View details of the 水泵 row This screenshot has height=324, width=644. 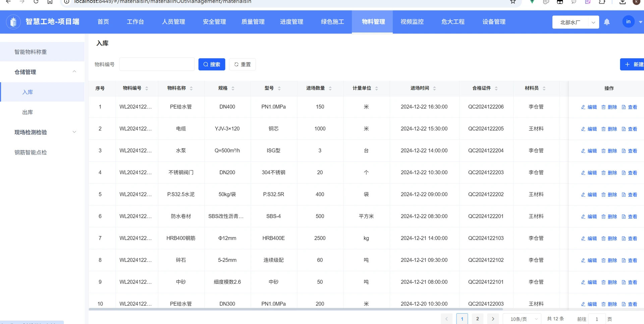(x=629, y=151)
